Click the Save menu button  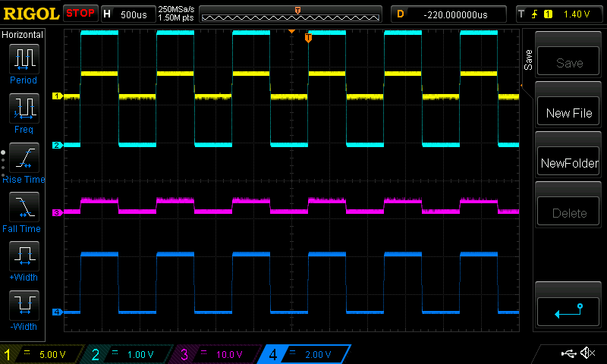568,61
